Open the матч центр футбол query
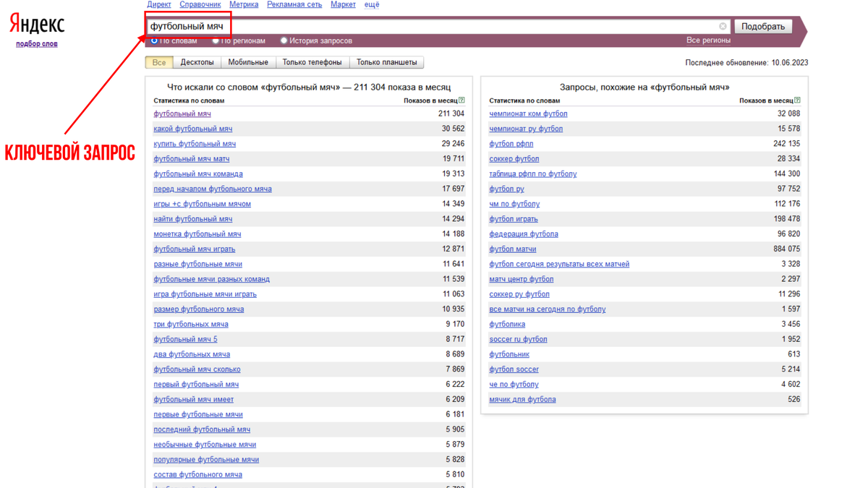This screenshot has height=488, width=868. (x=522, y=279)
